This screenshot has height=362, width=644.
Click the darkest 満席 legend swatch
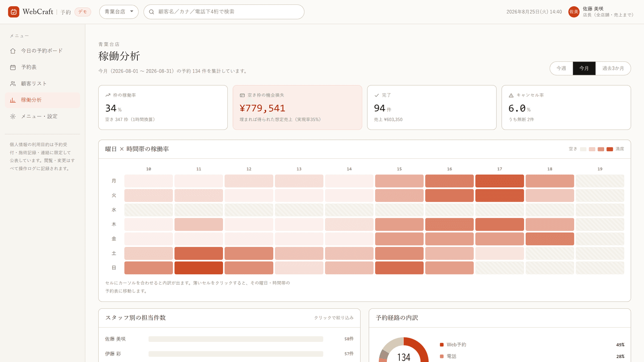click(610, 149)
